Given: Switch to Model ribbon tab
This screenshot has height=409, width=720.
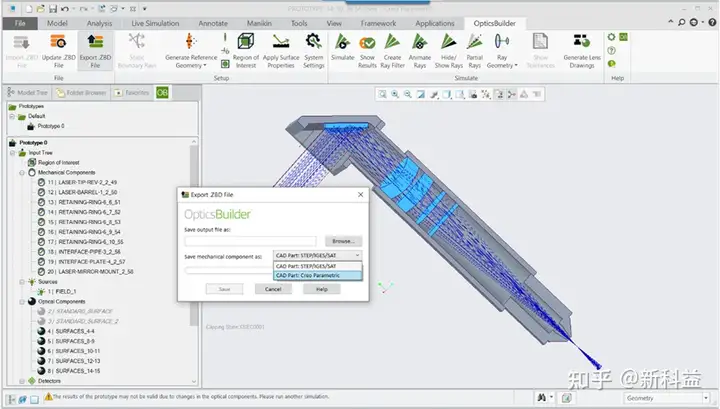Looking at the screenshot, I should pos(57,23).
